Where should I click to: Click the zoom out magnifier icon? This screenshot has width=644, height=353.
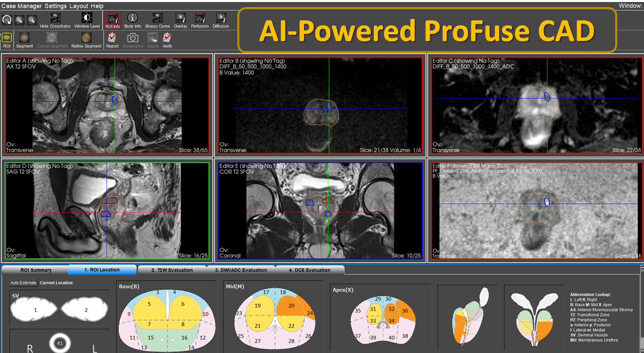[31, 20]
